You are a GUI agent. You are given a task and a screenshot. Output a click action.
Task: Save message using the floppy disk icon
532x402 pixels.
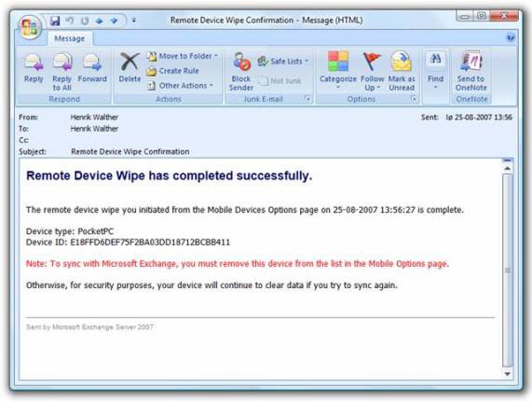coord(55,21)
